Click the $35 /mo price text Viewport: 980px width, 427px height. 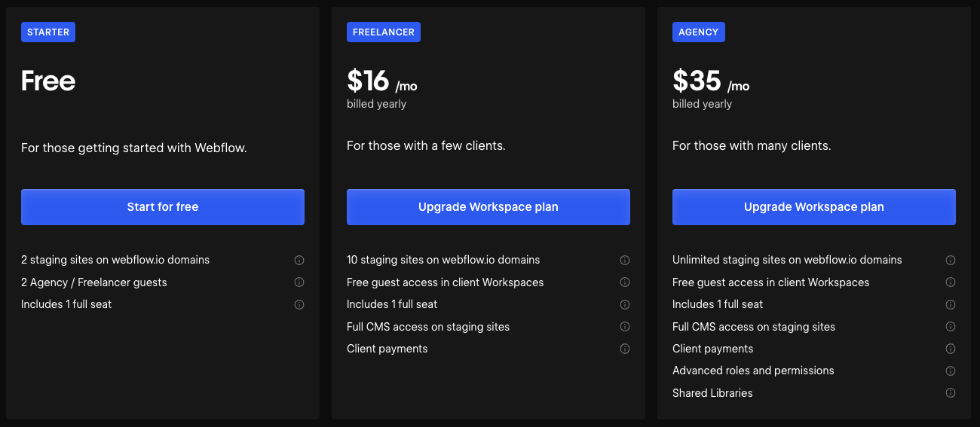click(x=710, y=81)
